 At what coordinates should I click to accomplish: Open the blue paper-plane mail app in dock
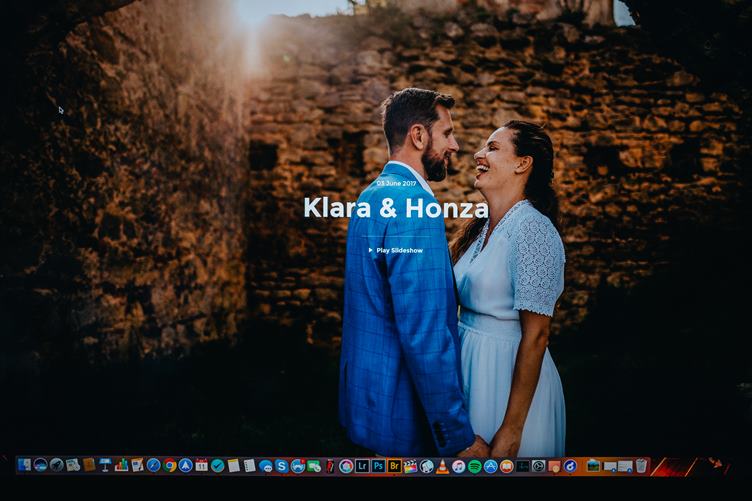[186, 465]
